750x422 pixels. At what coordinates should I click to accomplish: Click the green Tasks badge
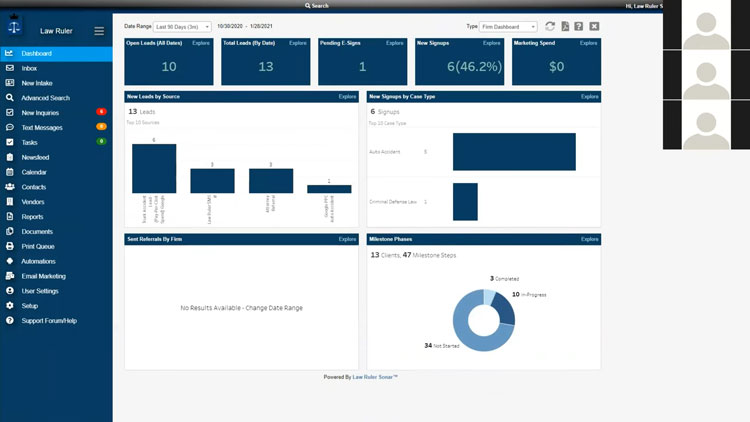click(101, 141)
